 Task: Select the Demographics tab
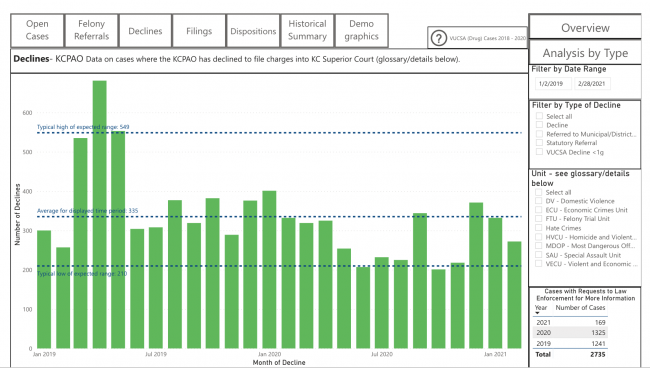tap(361, 30)
